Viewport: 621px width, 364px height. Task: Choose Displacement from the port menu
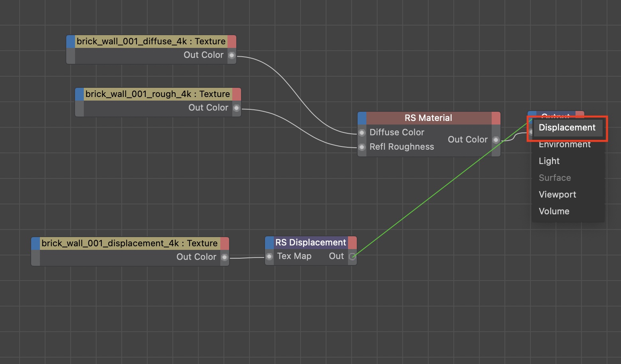point(567,128)
